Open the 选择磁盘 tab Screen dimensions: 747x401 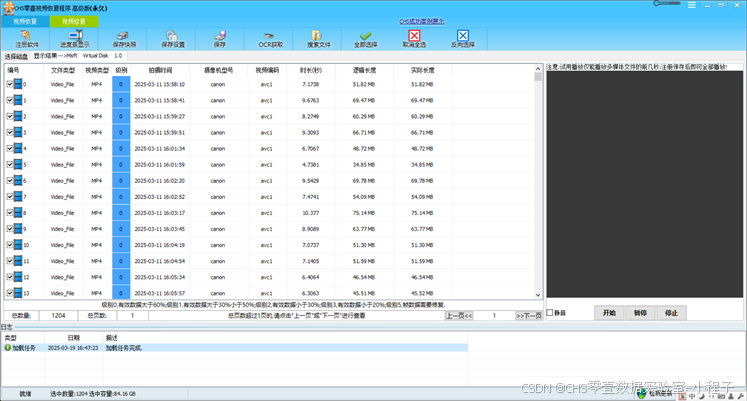[x=16, y=56]
